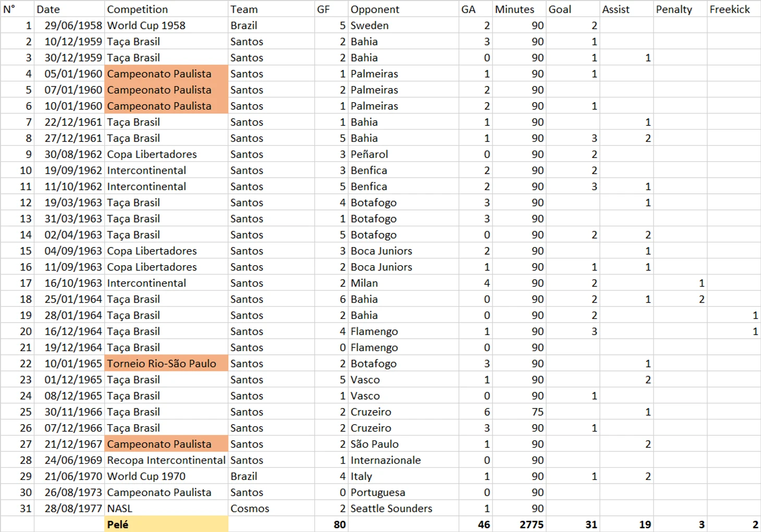Select the Seattle Sounders opponent cell

[403, 508]
